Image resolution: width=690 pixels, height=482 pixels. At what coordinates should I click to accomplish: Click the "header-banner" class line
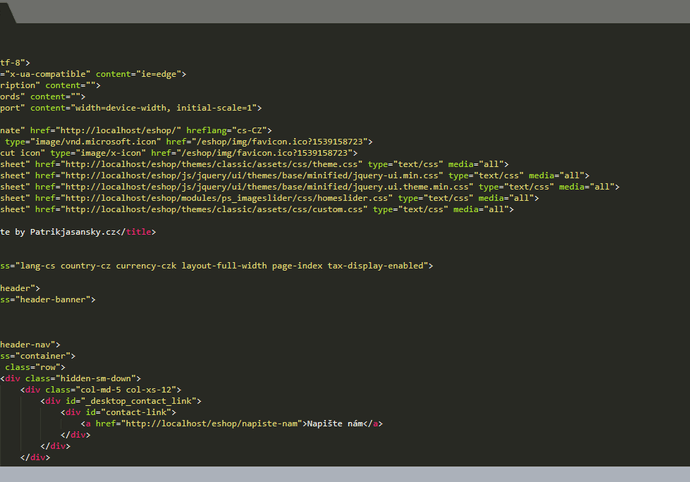tap(48, 300)
